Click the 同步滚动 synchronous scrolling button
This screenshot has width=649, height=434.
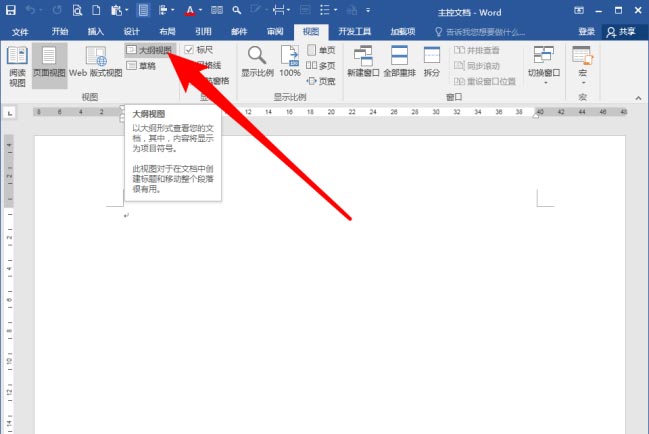[476, 65]
